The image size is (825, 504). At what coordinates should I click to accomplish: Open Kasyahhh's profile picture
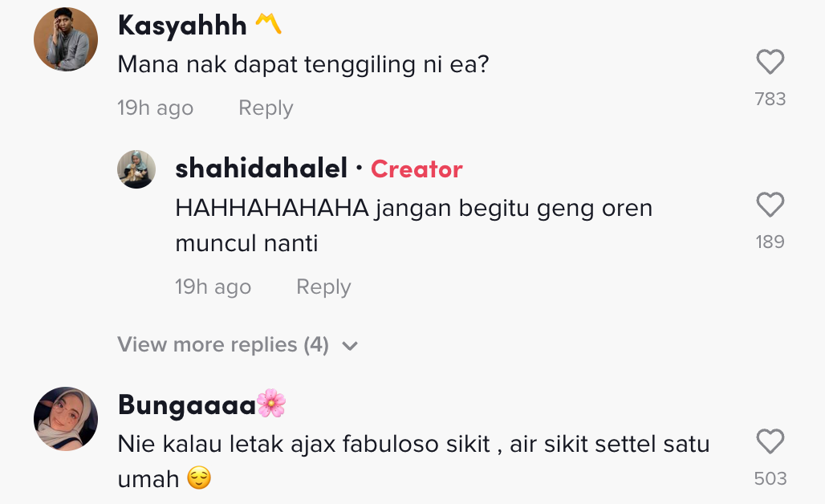(66, 40)
